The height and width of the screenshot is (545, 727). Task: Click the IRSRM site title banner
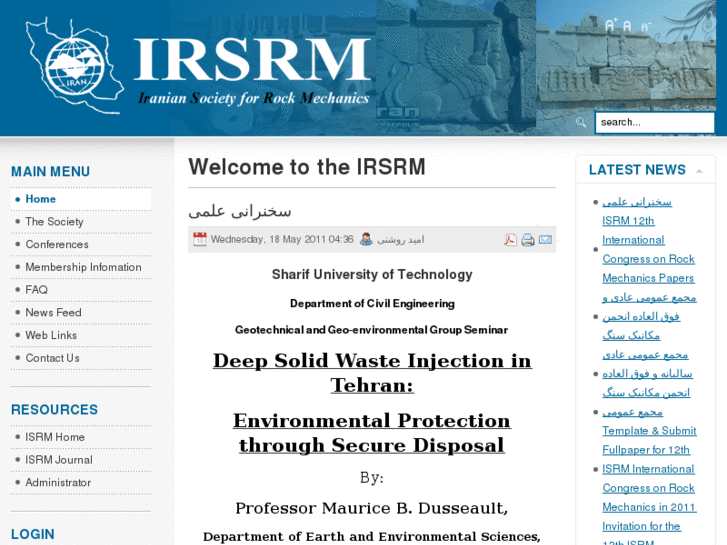(x=252, y=59)
